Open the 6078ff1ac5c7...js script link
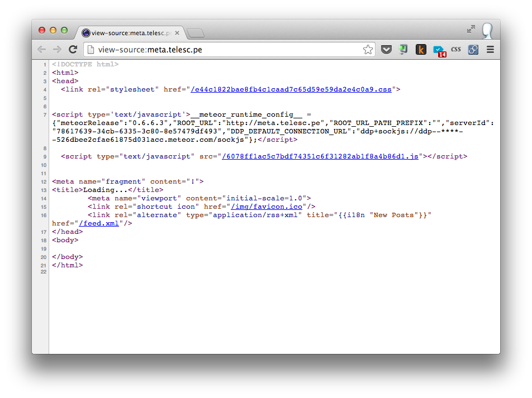The image size is (532, 398). 320,156
